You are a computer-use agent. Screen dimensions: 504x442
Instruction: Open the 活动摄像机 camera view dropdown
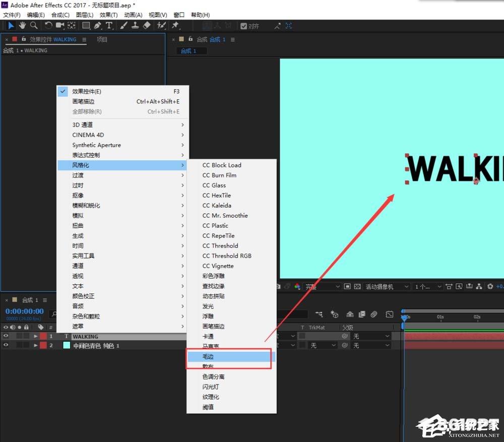387,286
